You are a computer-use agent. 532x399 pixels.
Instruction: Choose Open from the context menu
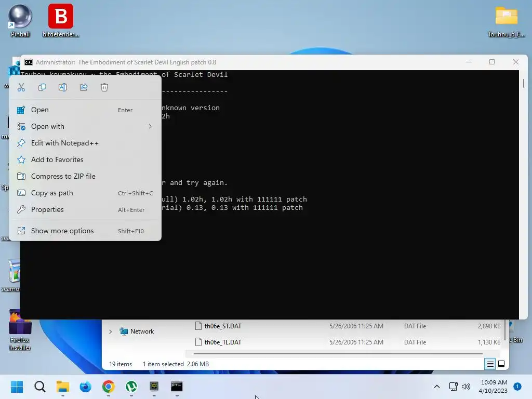[x=85, y=110]
